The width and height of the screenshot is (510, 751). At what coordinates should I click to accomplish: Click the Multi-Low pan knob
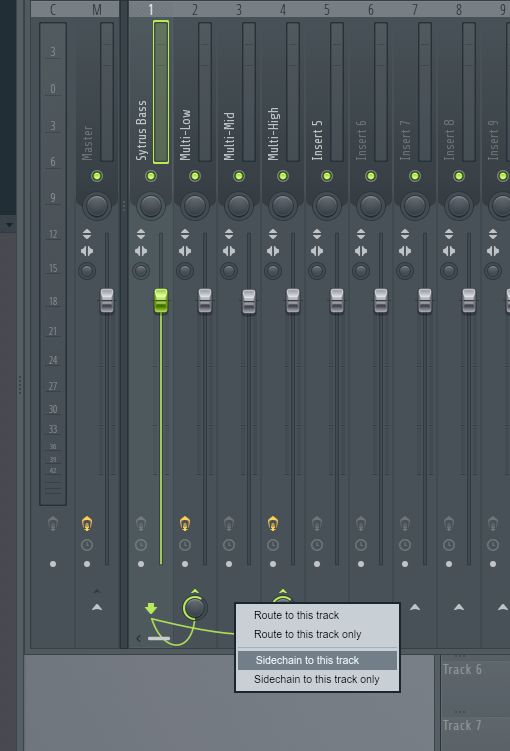point(195,205)
